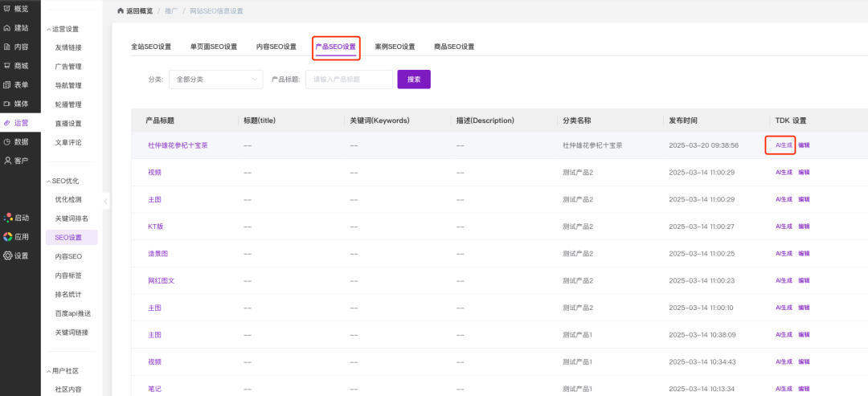Select the 内容 content icon
Viewport: 868px width, 396px height.
coord(7,47)
